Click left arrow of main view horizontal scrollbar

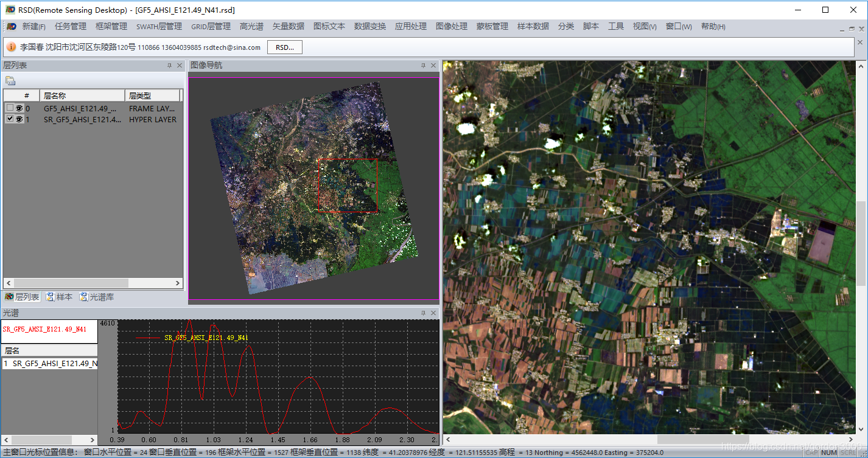449,439
